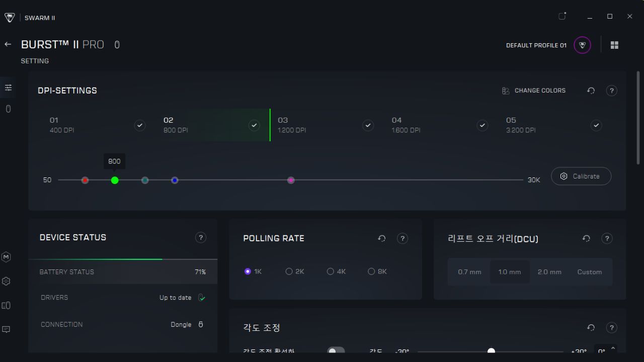This screenshot has height=362, width=644.
Task: Choose 2.0 mm lift-off distance
Action: pos(549,272)
